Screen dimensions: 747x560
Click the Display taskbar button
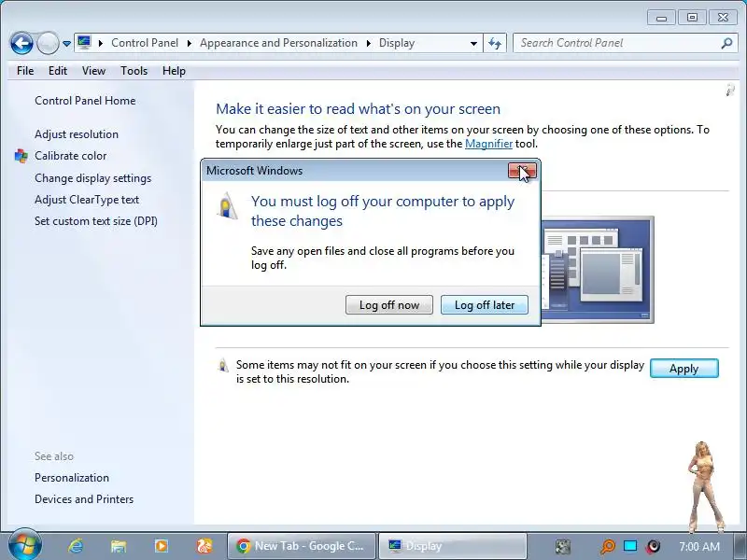tap(453, 546)
